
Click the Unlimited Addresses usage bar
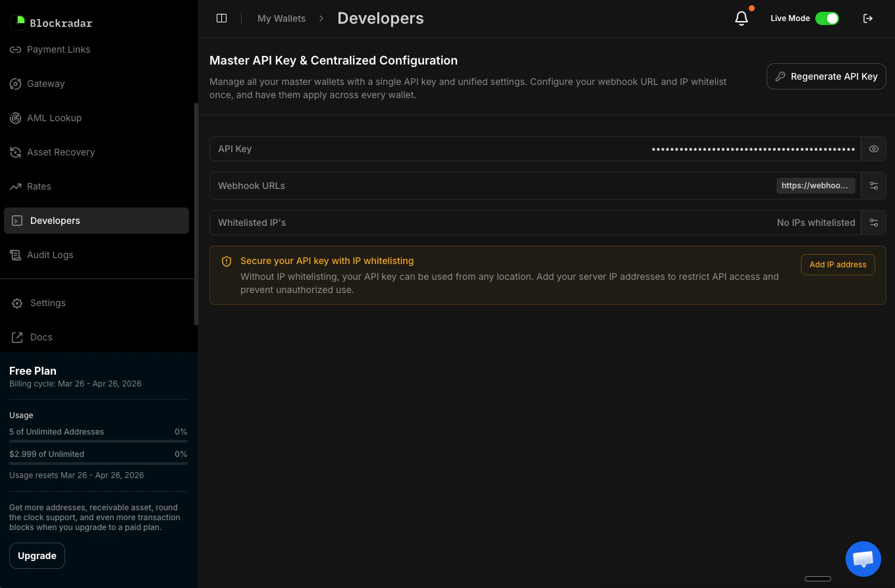[97, 441]
